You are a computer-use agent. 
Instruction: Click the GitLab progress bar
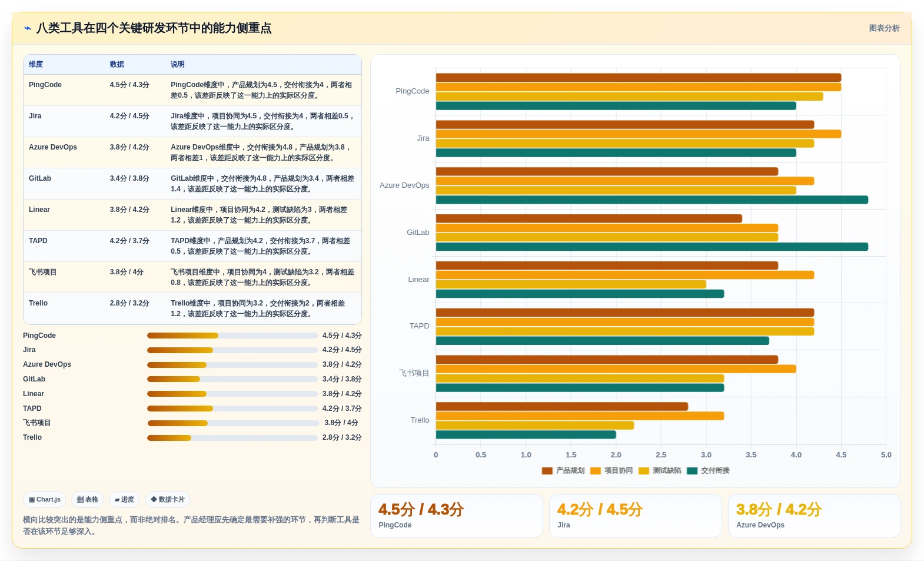click(232, 379)
